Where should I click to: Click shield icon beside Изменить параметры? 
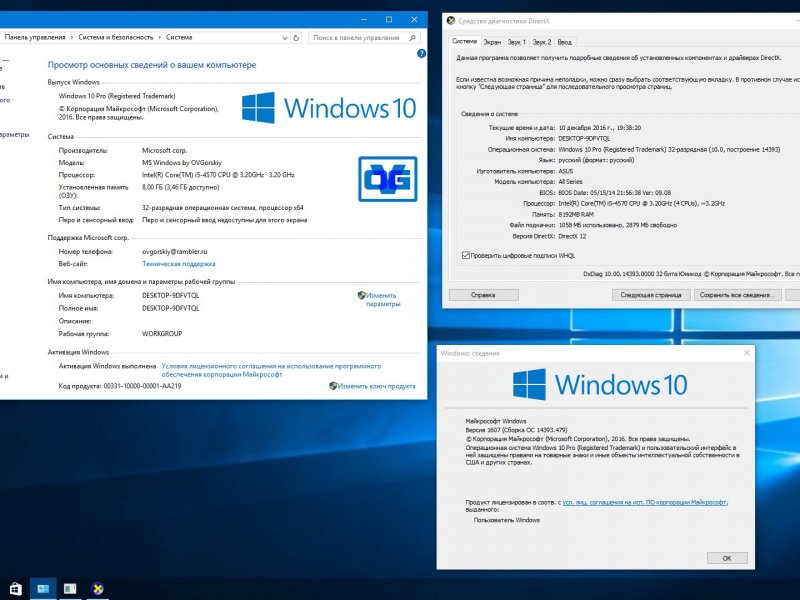pos(362,295)
